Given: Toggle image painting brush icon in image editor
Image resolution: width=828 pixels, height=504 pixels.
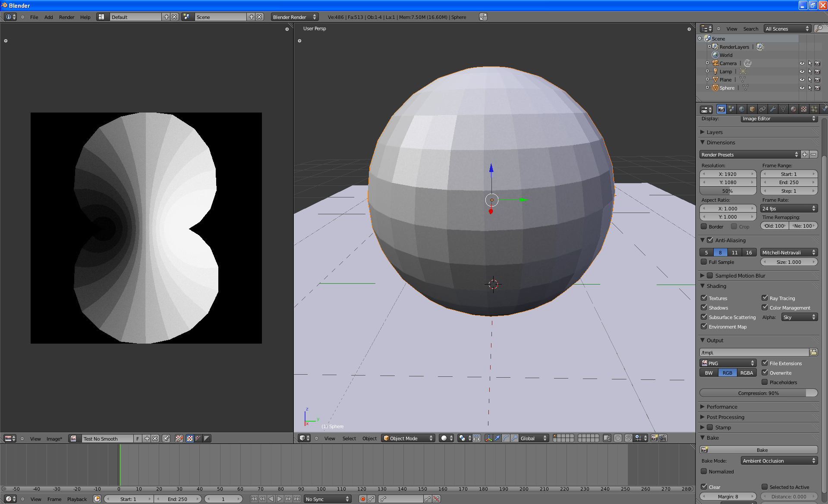Looking at the screenshot, I should tap(179, 438).
